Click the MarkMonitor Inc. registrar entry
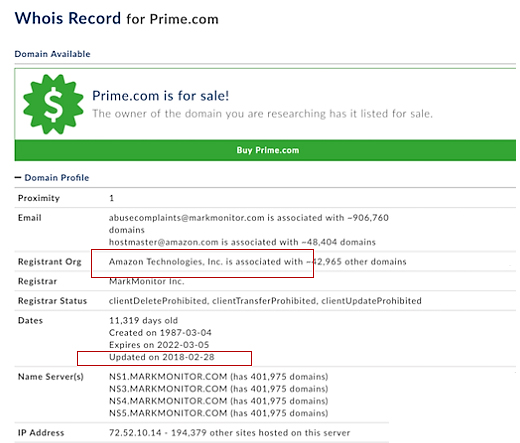Viewport: 520px width, 443px height. (147, 281)
